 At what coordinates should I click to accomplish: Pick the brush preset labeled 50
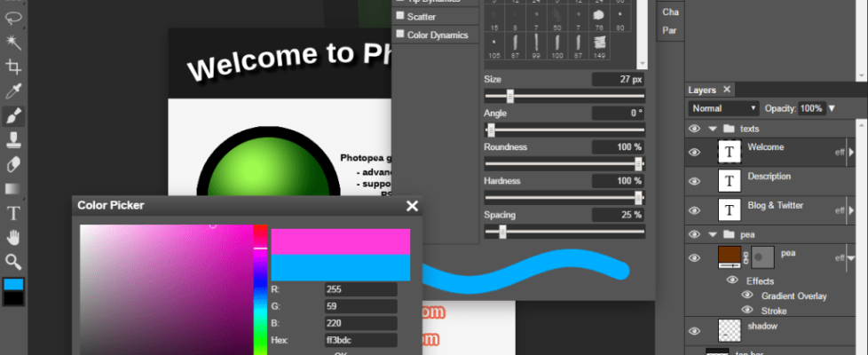pyautogui.click(x=556, y=19)
